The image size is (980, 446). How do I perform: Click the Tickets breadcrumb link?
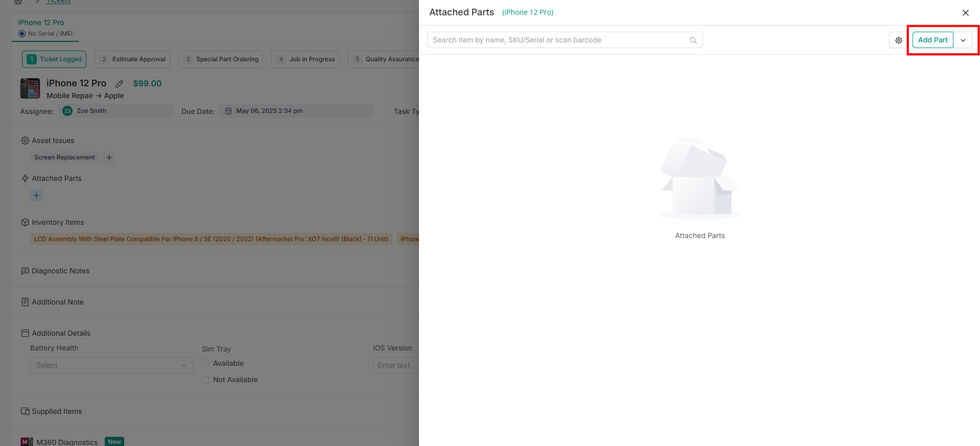tap(59, 2)
